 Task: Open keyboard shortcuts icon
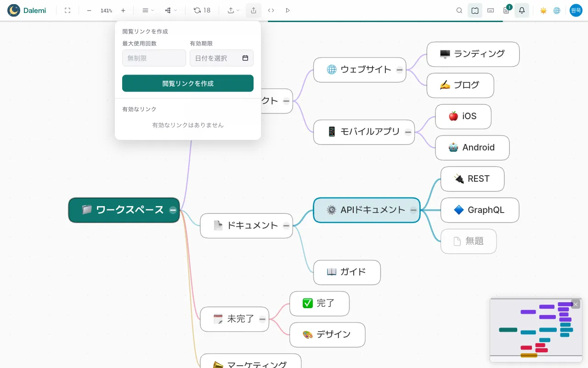click(491, 10)
